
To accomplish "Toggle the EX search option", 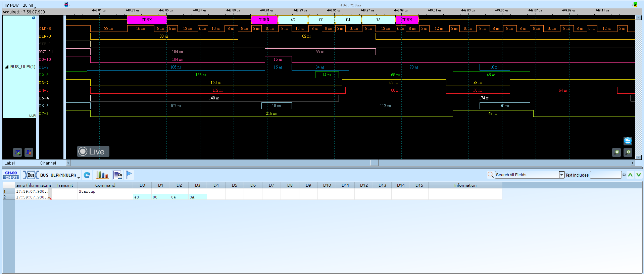I will coord(624,175).
